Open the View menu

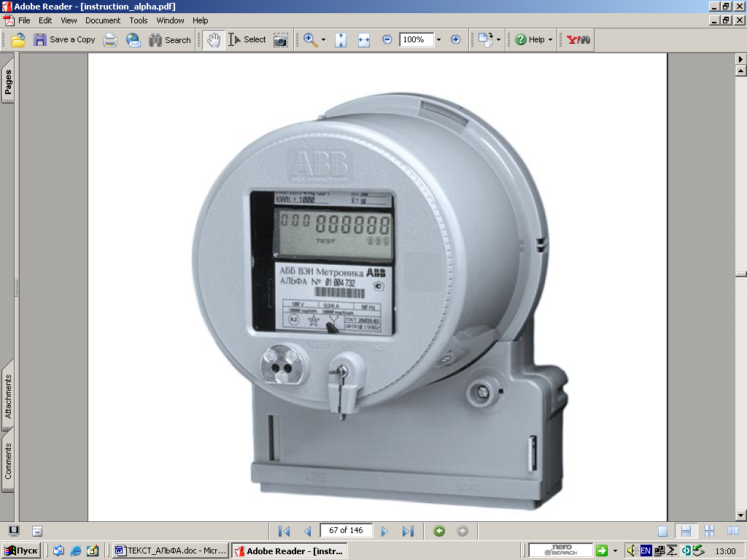coord(69,20)
